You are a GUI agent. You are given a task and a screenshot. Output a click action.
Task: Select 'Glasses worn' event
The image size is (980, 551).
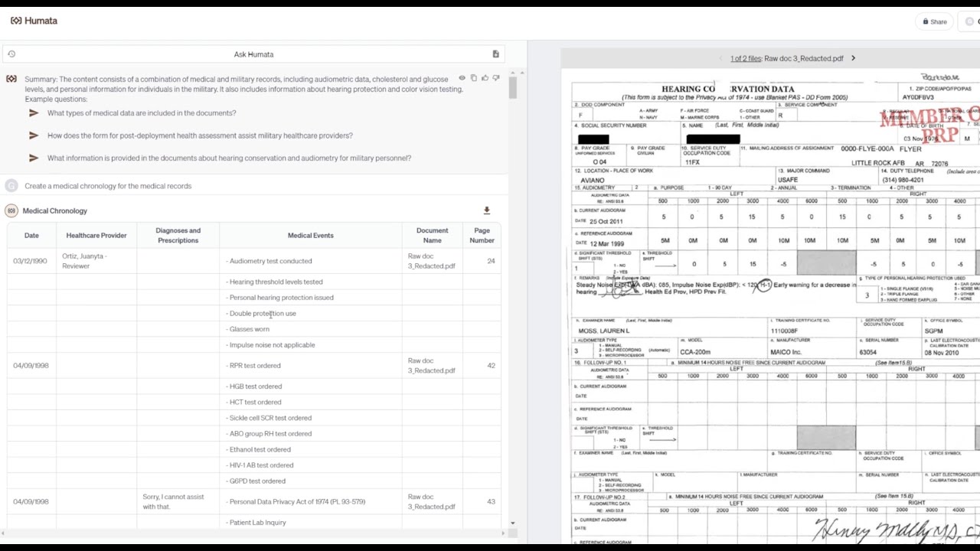pos(247,329)
